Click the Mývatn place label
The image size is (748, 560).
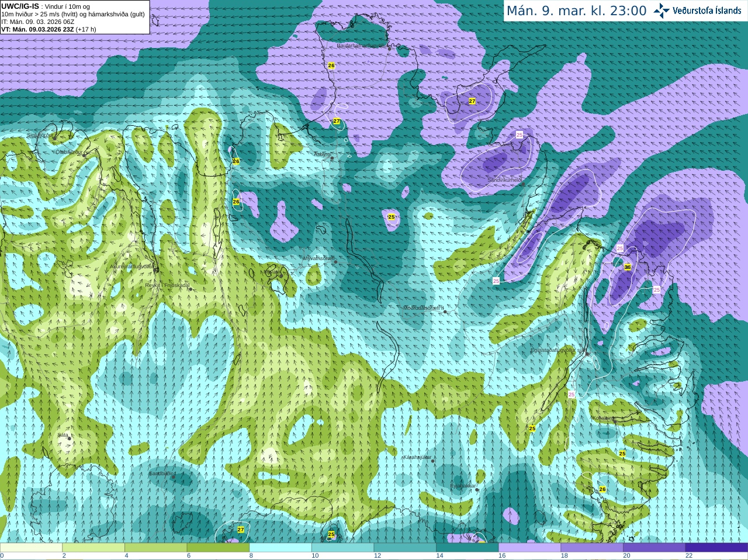pos(272,272)
